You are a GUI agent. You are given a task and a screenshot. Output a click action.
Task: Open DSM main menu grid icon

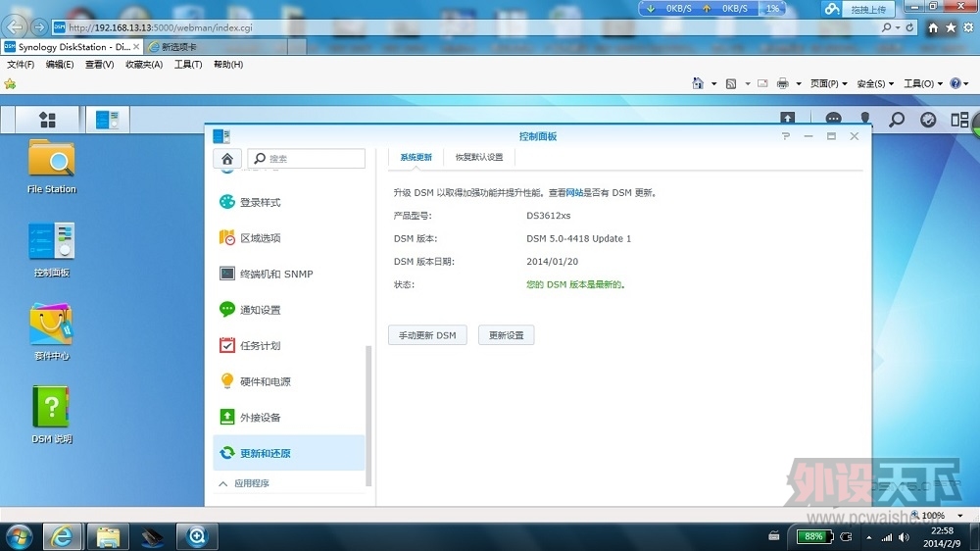point(47,120)
